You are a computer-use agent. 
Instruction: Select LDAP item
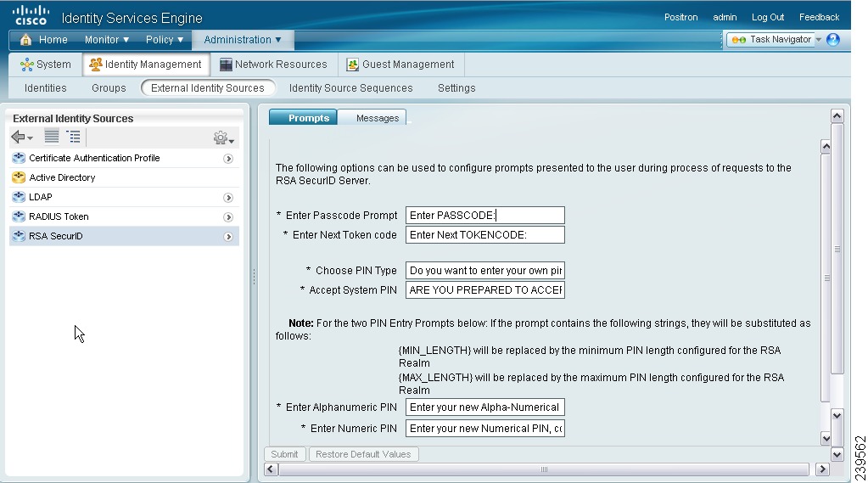[x=124, y=197]
